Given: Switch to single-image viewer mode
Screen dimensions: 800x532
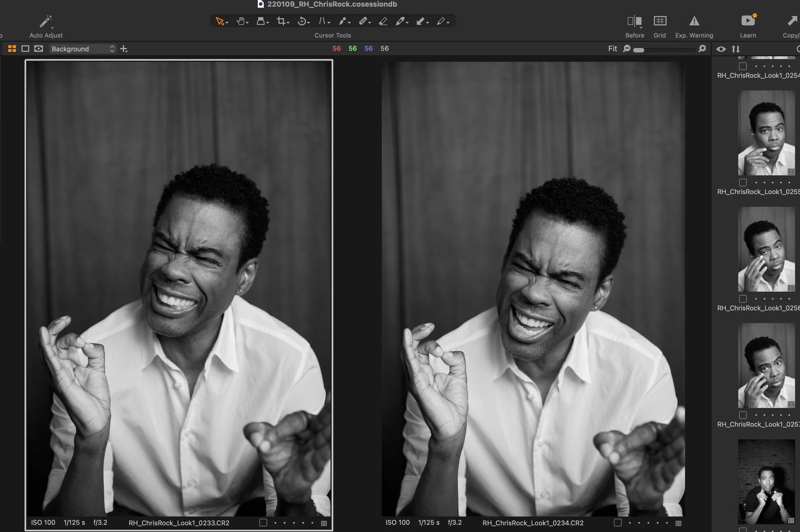Looking at the screenshot, I should (x=25, y=49).
